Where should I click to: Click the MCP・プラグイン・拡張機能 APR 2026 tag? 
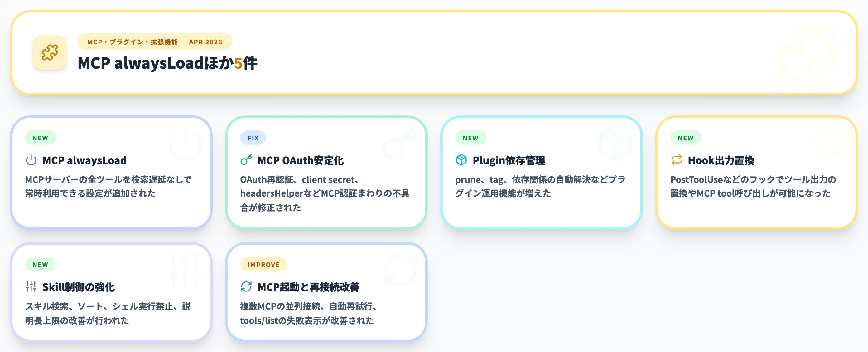[155, 42]
